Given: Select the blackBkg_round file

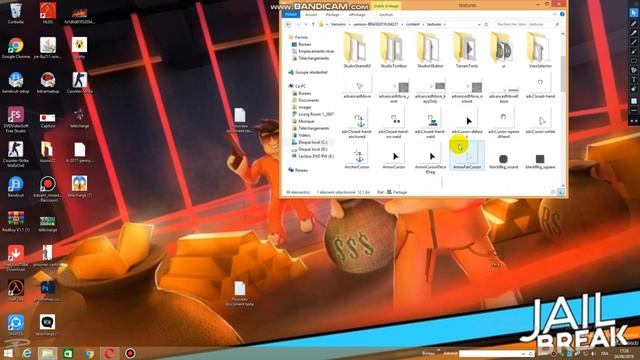Looking at the screenshot, I should tap(503, 160).
